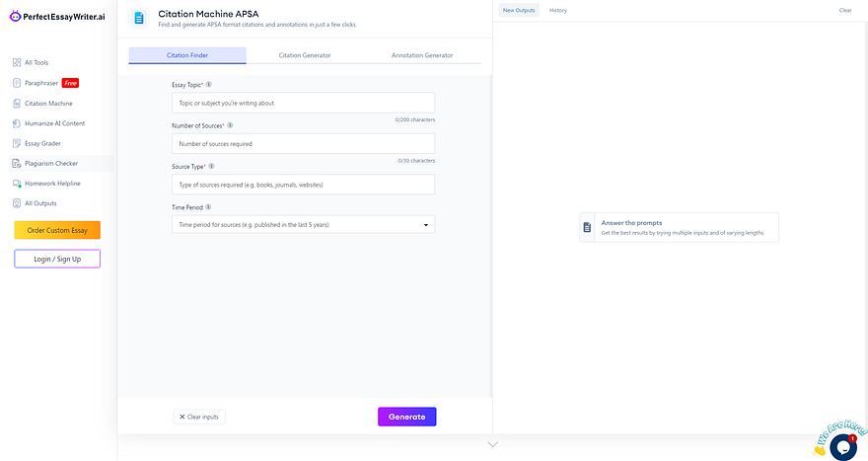Click the 'Citation Machine APSA' title
The width and height of the screenshot is (868, 461).
(x=208, y=14)
